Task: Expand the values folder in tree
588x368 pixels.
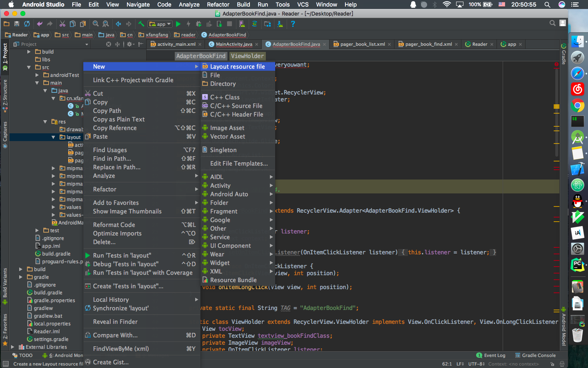Action: point(53,207)
